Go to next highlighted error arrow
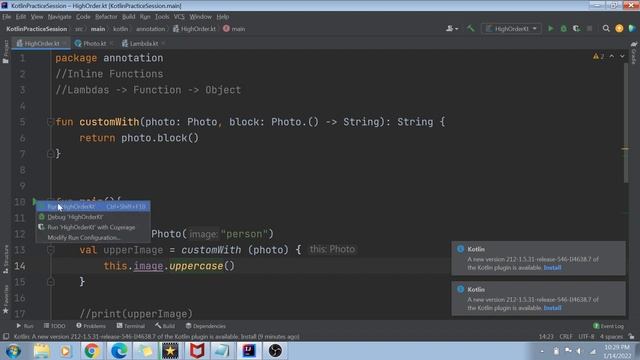640x360 pixels. (x=622, y=56)
